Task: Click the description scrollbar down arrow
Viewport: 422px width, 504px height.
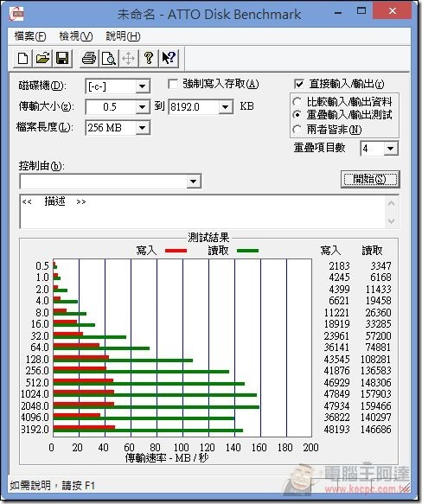Action: 391,220
